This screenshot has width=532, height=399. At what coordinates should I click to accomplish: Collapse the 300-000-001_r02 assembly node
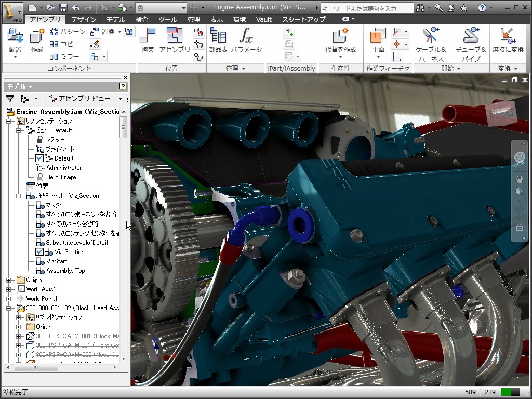(9, 308)
